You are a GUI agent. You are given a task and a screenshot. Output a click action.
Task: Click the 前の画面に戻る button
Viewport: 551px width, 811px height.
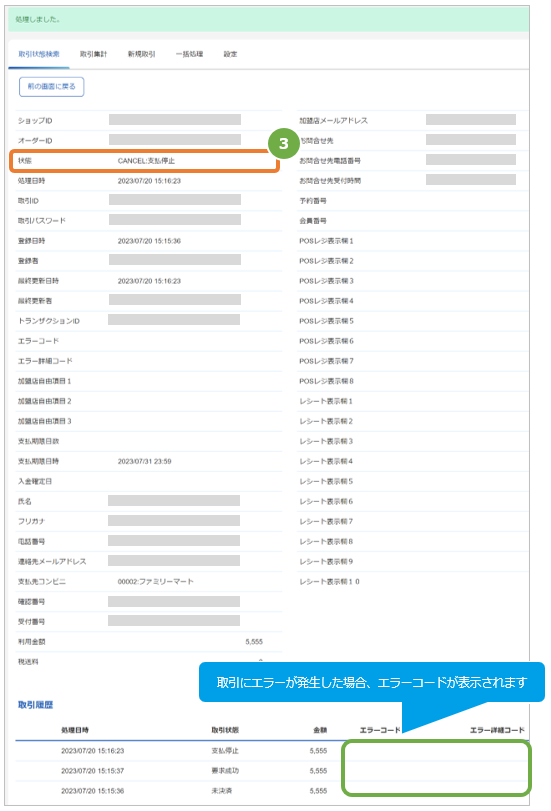tap(51, 86)
